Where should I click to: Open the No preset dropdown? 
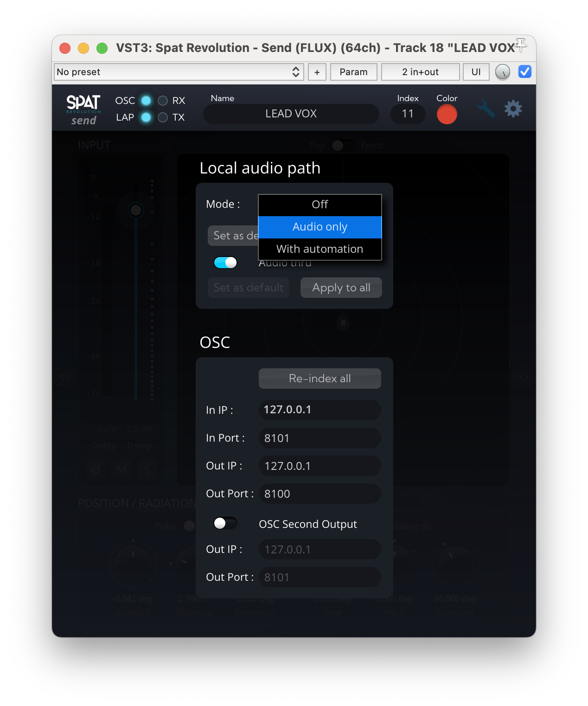pyautogui.click(x=179, y=72)
